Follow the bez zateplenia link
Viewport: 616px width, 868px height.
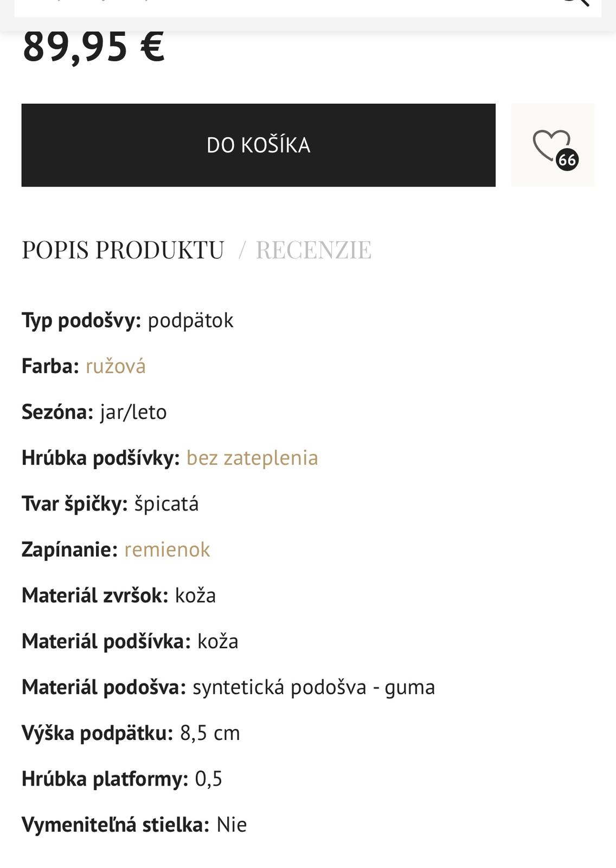tap(252, 458)
